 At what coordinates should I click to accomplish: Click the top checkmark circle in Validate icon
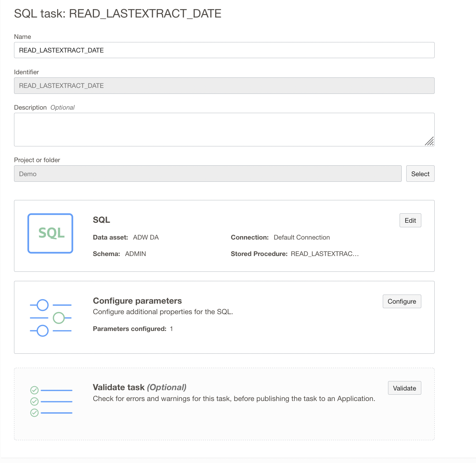click(x=34, y=389)
